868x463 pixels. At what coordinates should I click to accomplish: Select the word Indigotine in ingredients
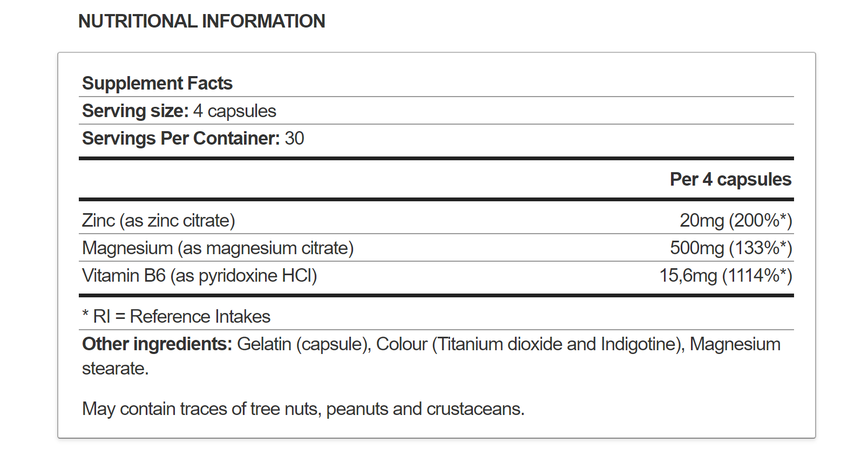pyautogui.click(x=639, y=344)
